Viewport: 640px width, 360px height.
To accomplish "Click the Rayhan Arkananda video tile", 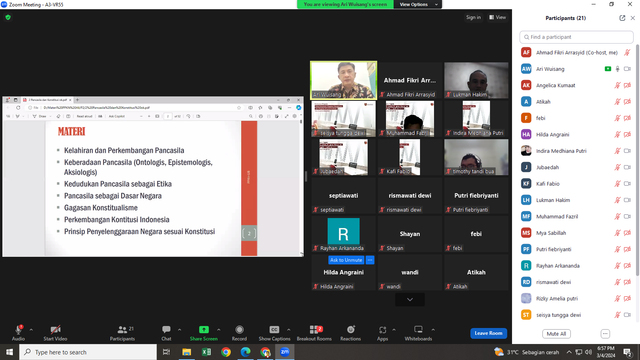I will point(343,234).
